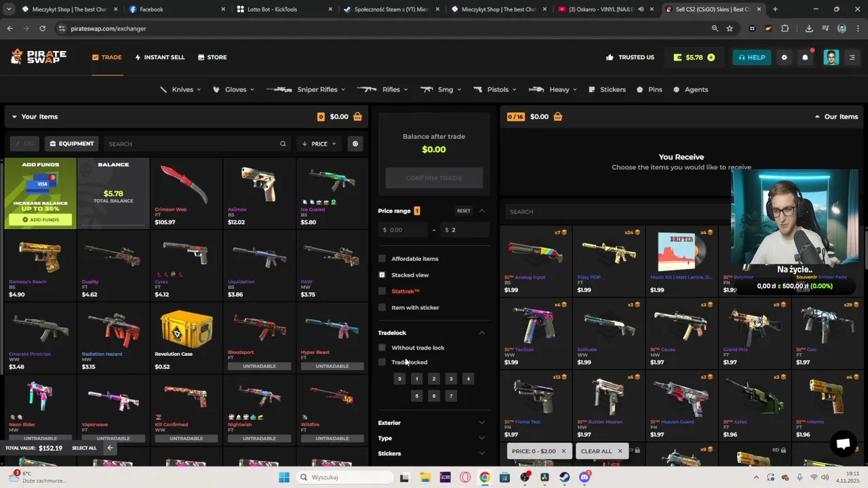Image resolution: width=868 pixels, height=488 pixels.
Task: Open File Explorer in taskbar
Action: [425, 477]
